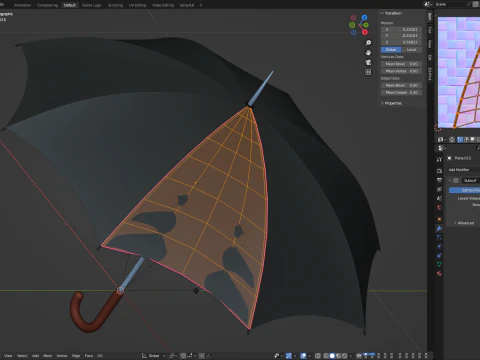Screen dimensions: 480x360
Task: Switch perspective/orthographic with the grid icon
Action: click(x=368, y=72)
